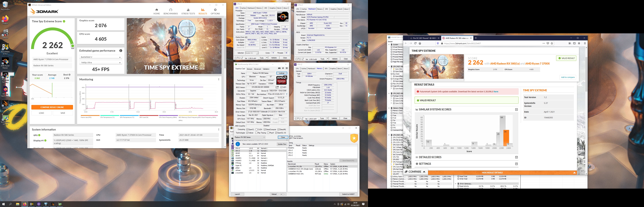Switch to Validation tab in GPU-Z
Screen dimensions: 644x207
coord(266,69)
